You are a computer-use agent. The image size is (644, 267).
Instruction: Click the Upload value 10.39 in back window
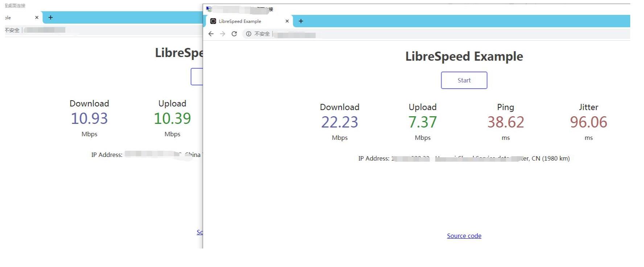(x=172, y=118)
